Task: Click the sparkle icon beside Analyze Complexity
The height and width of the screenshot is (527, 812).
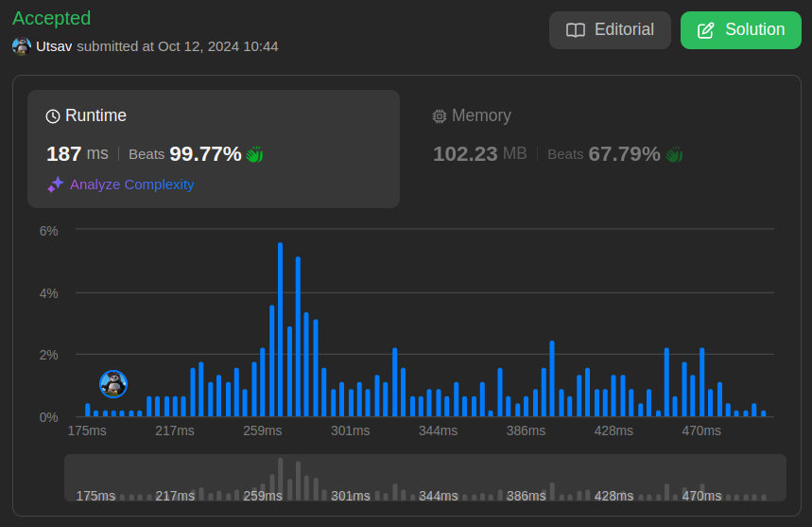Action: coord(56,184)
